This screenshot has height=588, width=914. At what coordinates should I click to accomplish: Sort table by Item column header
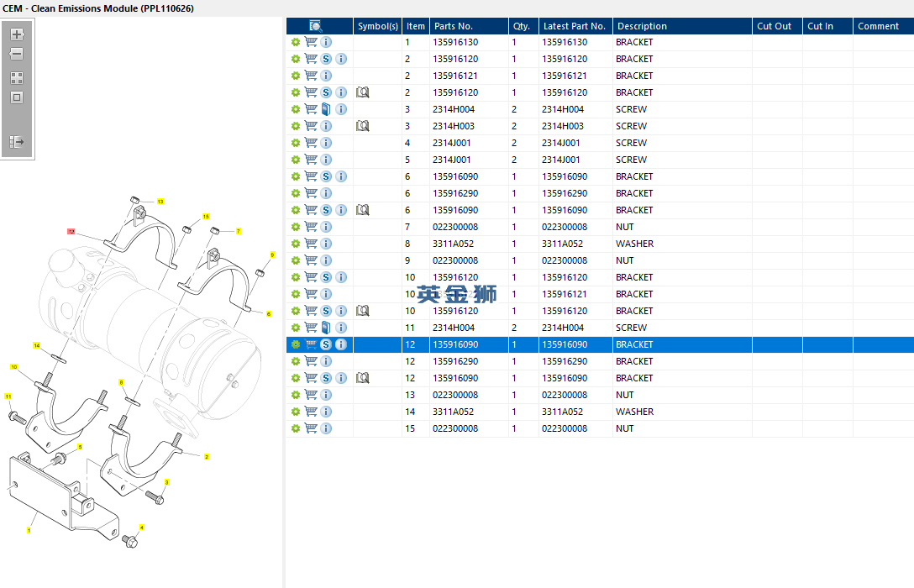(416, 26)
